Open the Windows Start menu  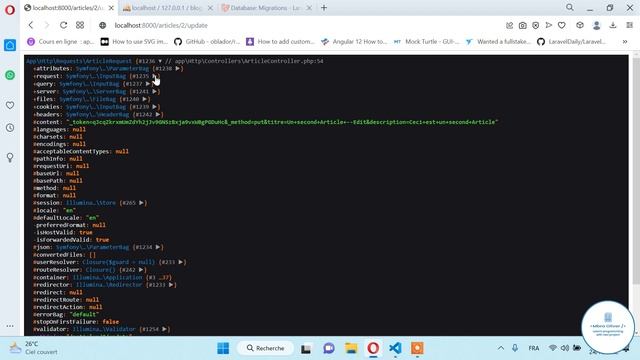click(x=223, y=348)
